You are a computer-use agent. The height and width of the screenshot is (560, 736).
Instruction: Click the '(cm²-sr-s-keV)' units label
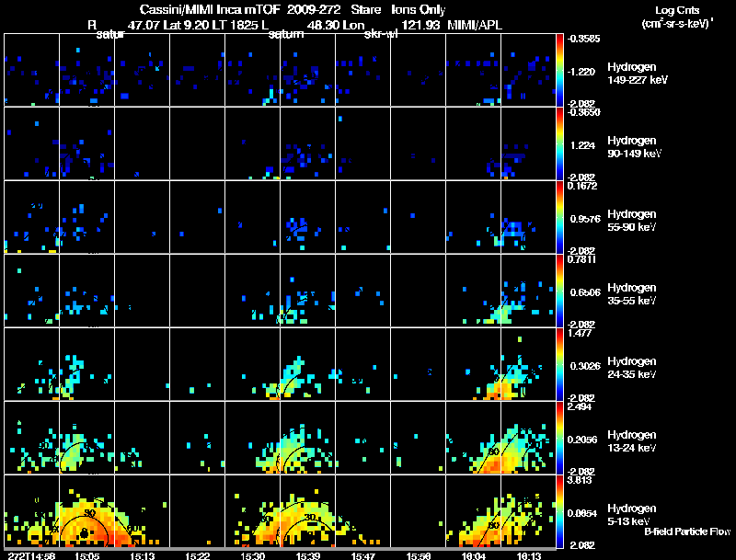[x=676, y=24]
